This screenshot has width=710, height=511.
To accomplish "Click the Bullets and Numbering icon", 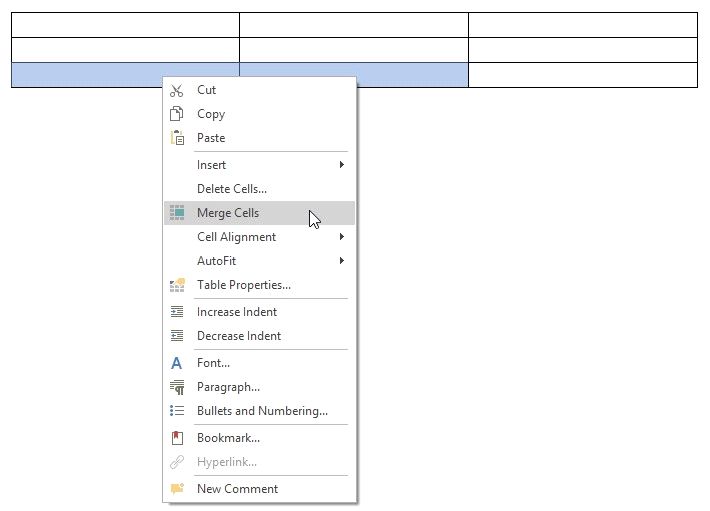I will pos(177,411).
